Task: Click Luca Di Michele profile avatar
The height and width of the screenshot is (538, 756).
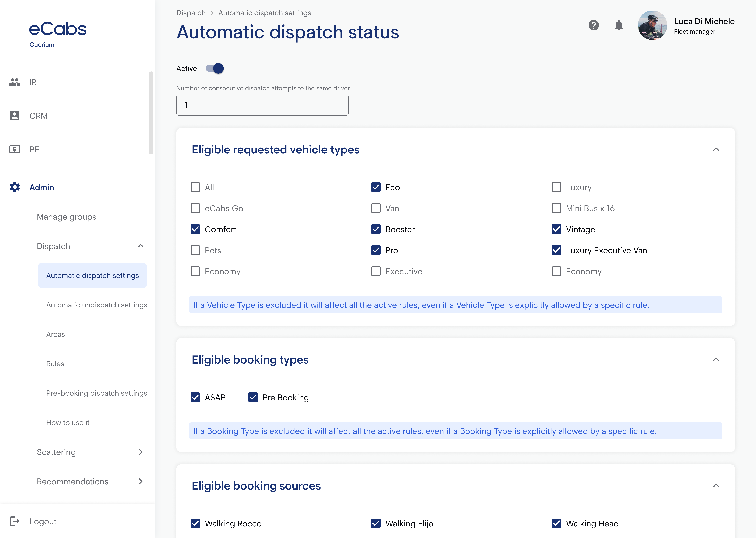Action: [x=652, y=25]
